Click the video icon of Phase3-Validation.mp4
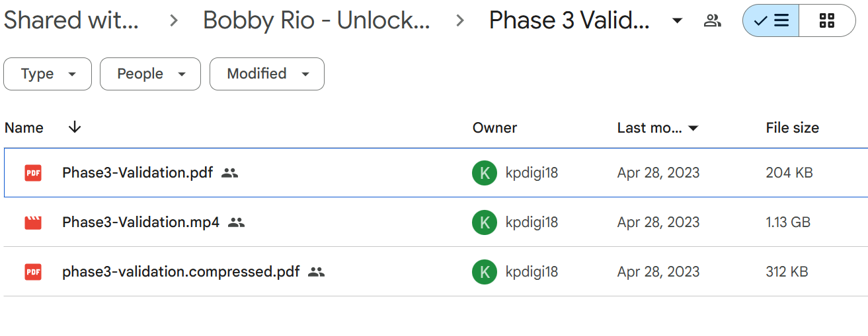 coord(33,222)
